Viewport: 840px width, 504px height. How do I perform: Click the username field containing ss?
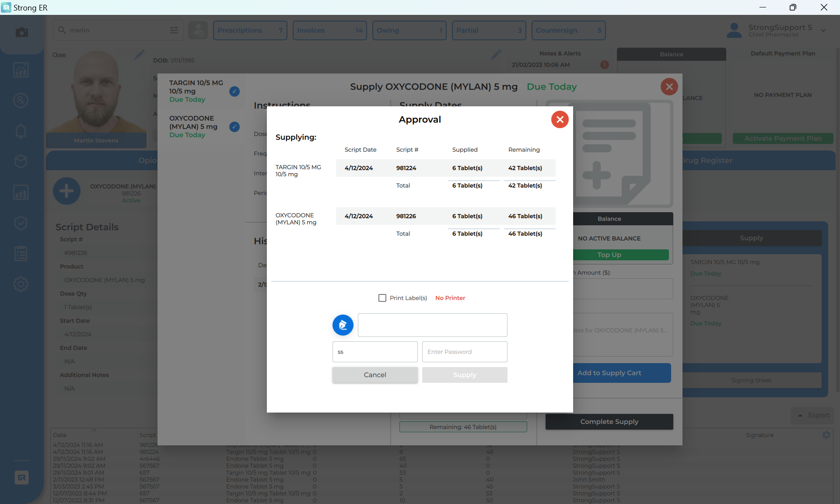point(375,352)
